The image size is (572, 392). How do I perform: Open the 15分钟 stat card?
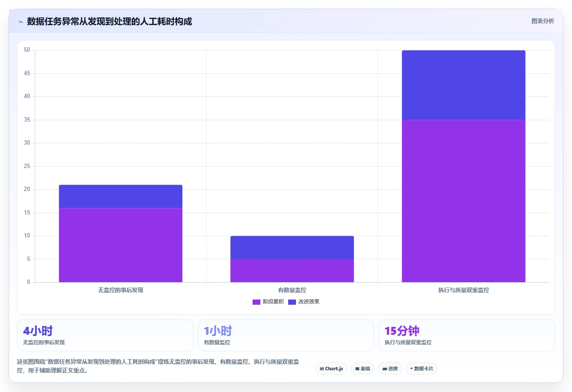click(x=467, y=335)
